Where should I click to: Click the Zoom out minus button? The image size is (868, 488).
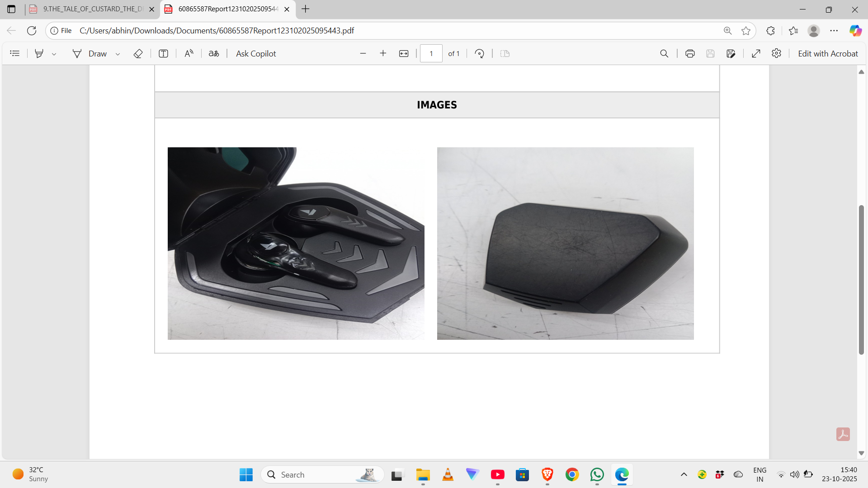point(363,53)
